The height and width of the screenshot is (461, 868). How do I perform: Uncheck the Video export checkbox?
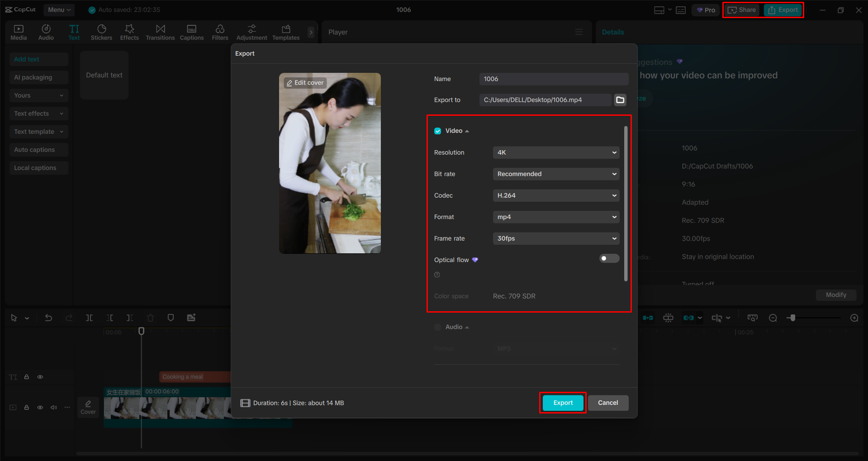(x=437, y=130)
